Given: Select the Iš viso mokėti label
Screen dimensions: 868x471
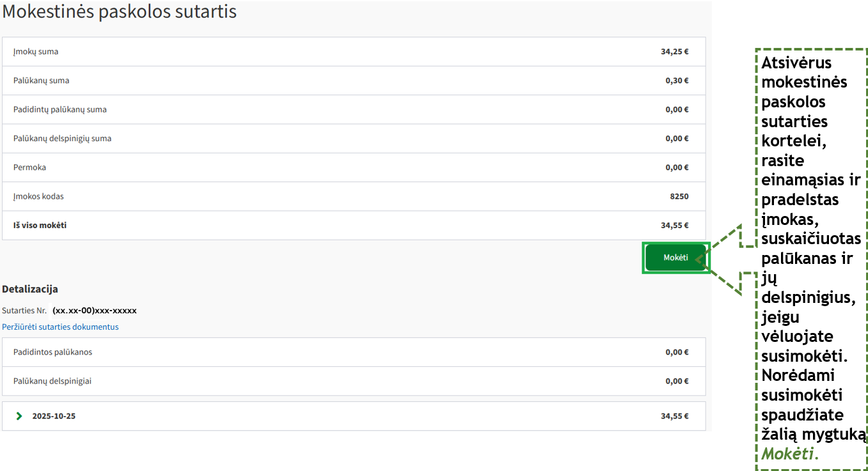Looking at the screenshot, I should click(40, 225).
